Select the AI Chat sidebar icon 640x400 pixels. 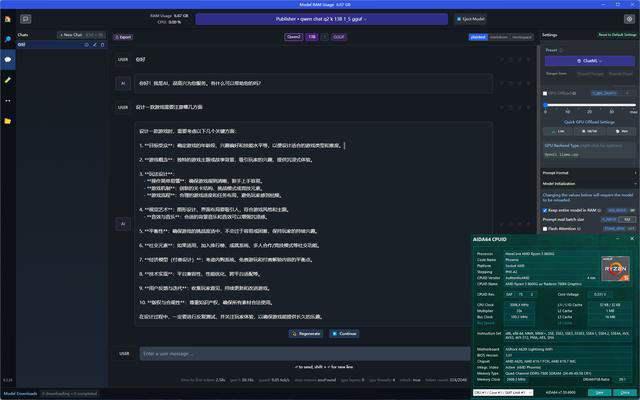pyautogui.click(x=7, y=60)
